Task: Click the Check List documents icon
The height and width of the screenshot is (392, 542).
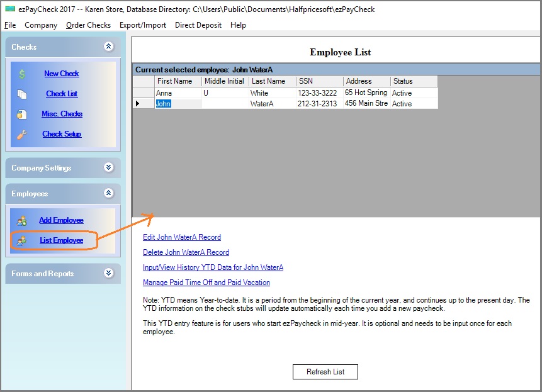Action: [x=22, y=94]
